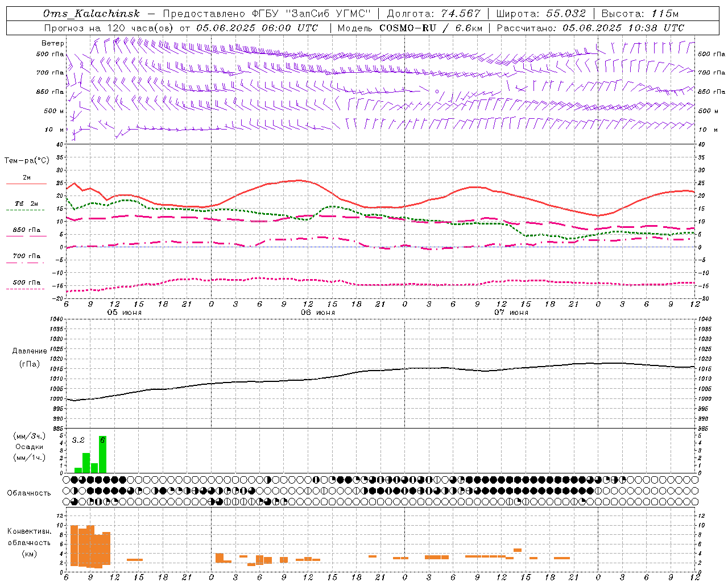728x582 pixels.
Task: Click the 'Широта: 55.032' latitude value
Action: click(x=541, y=14)
